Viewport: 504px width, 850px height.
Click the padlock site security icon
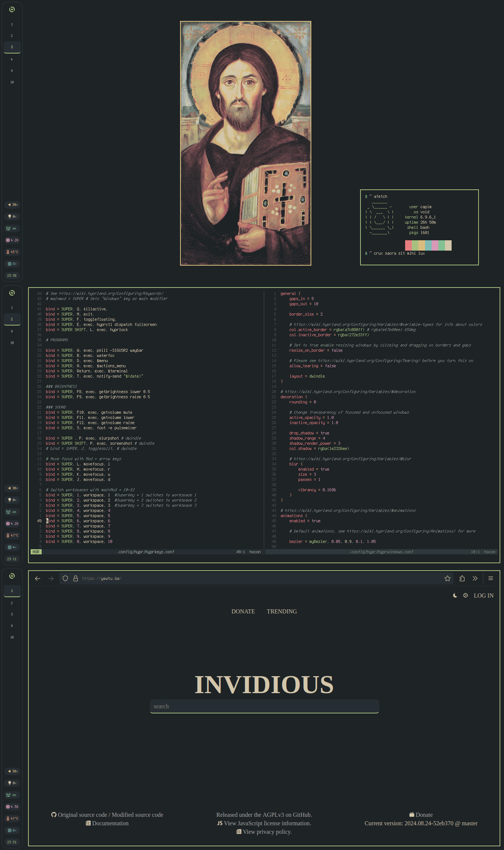pos(76,578)
